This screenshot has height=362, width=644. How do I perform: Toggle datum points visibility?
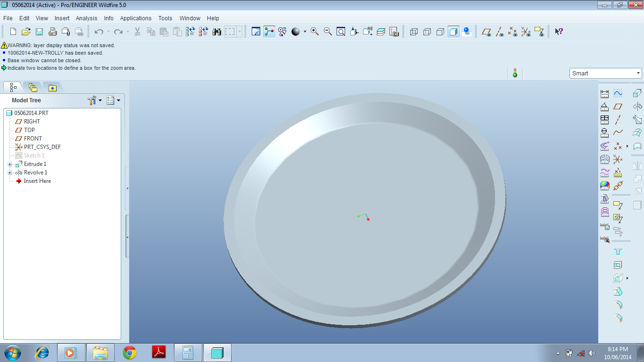(513, 32)
